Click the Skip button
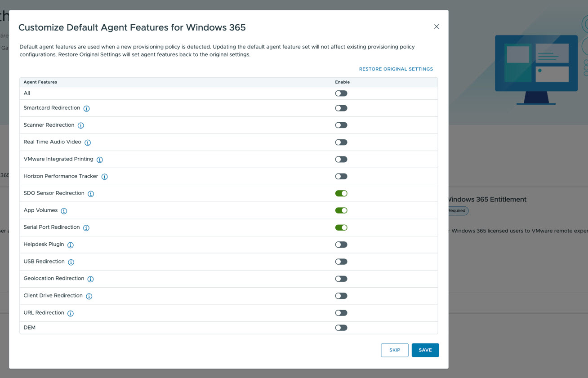This screenshot has width=588, height=378. click(395, 350)
